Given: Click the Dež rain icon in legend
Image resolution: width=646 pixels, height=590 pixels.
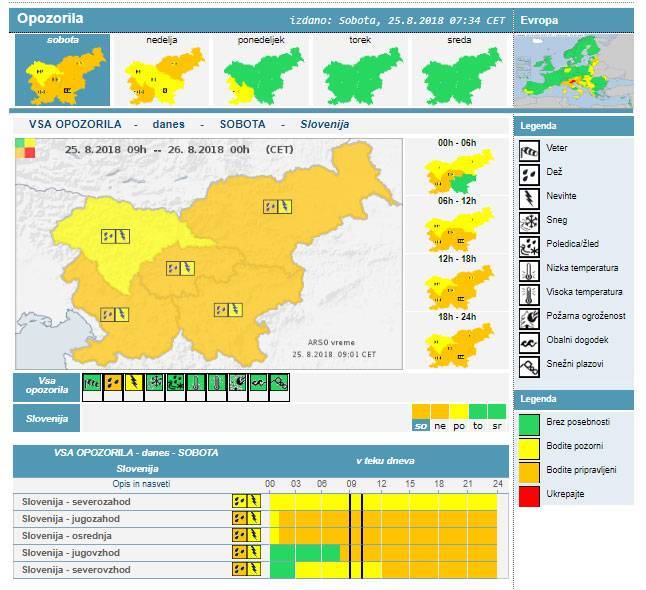Looking at the screenshot, I should click(529, 172).
